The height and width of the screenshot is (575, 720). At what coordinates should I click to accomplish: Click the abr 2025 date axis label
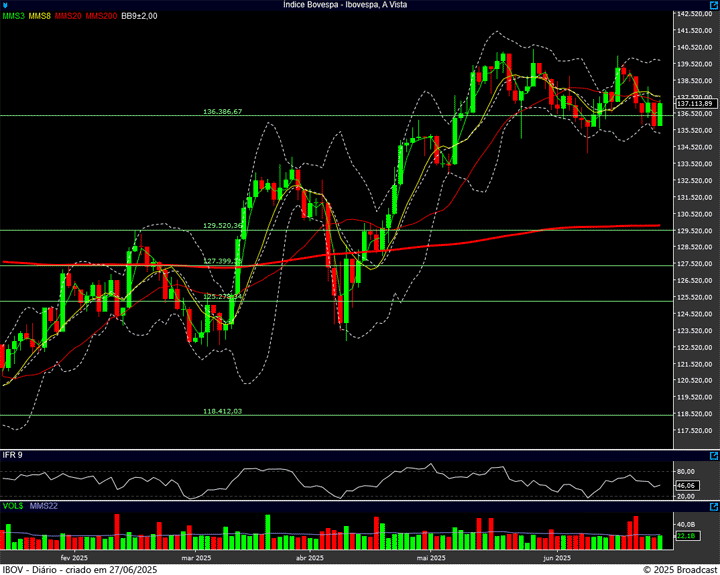[x=309, y=558]
